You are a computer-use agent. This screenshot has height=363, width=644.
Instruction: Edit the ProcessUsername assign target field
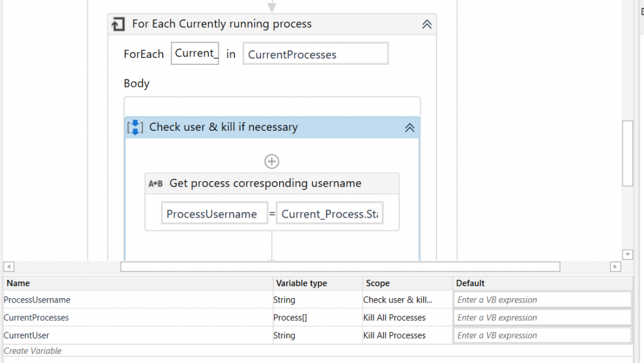214,213
